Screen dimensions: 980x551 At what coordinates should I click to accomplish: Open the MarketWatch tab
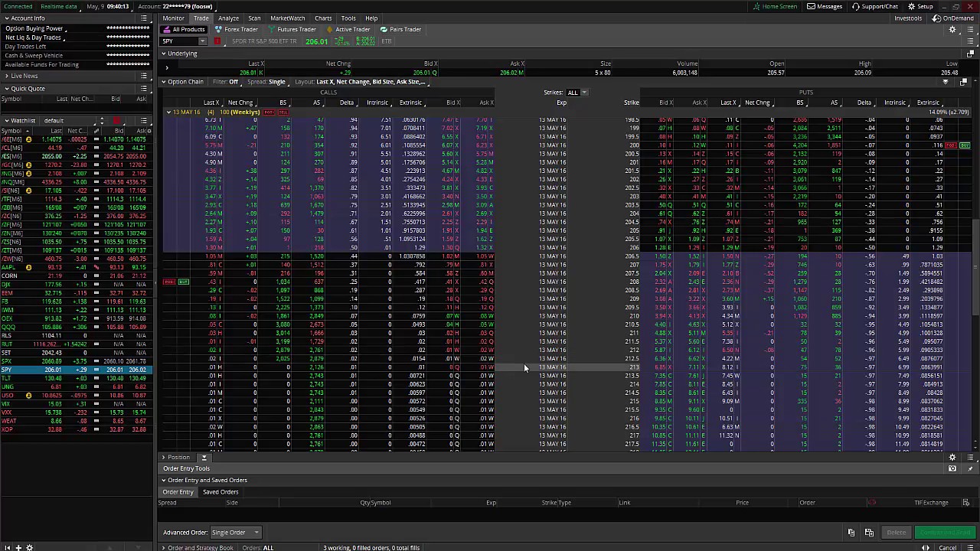click(x=288, y=18)
